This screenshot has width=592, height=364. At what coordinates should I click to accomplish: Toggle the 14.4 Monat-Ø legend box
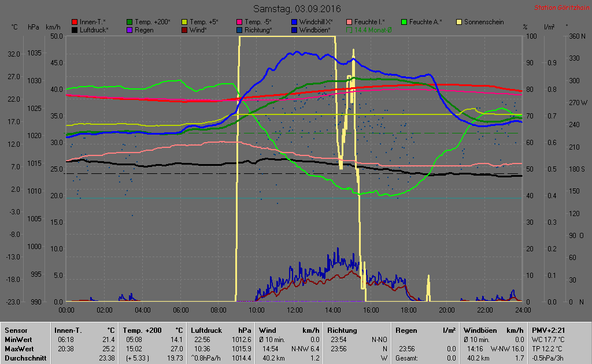(349, 30)
